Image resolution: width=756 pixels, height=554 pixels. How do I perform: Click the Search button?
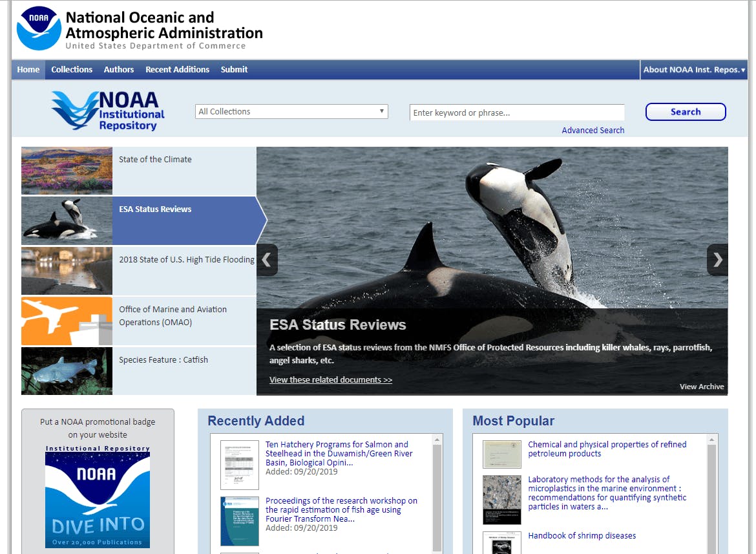coord(686,112)
